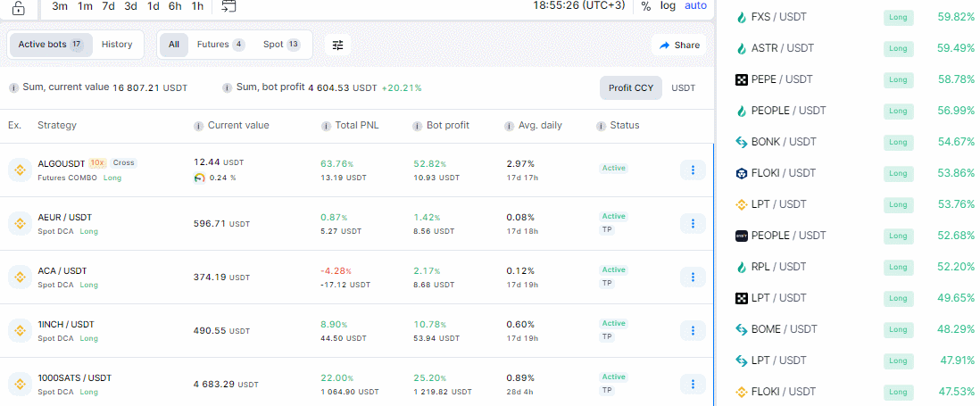Toggle the log scale option
This screenshot has height=406, width=980.
668,6
